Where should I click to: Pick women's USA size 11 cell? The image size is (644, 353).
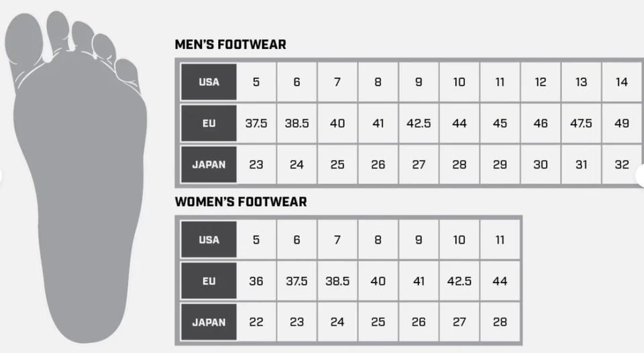point(500,240)
